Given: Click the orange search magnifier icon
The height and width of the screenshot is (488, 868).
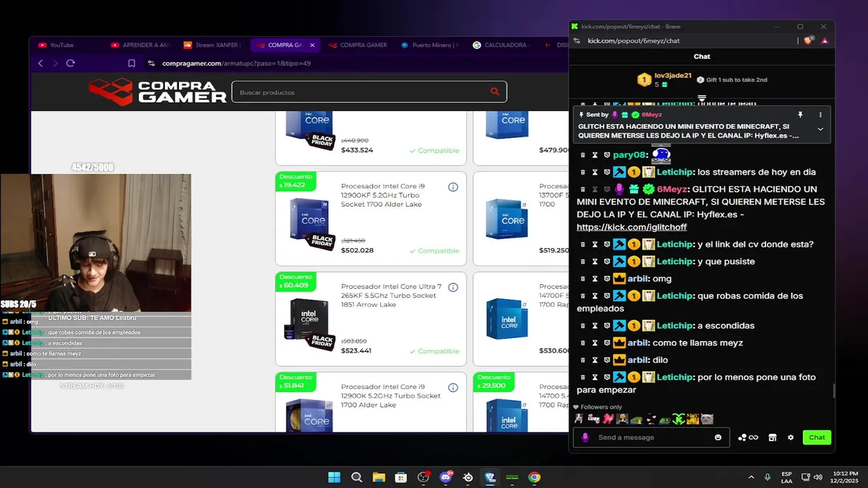Looking at the screenshot, I should (x=495, y=91).
